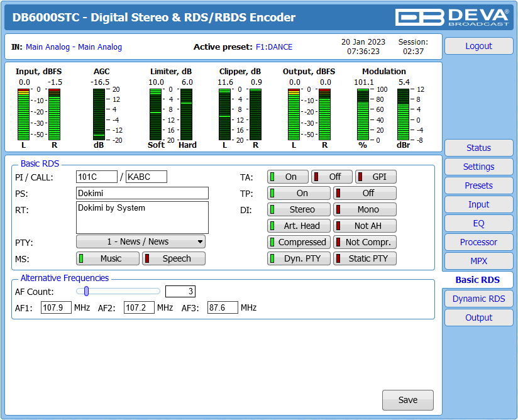Screen dimensions: 518x420
Task: Enable Static PTY
Action: coord(365,258)
